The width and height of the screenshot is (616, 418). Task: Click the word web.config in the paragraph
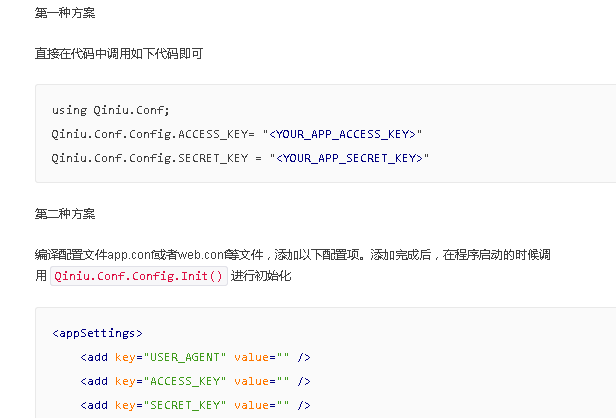pyautogui.click(x=202, y=255)
